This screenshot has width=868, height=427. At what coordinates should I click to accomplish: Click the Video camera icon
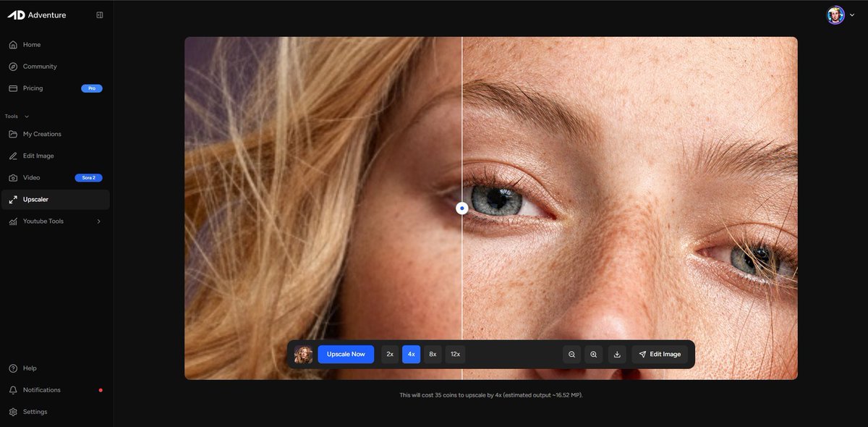coord(13,177)
